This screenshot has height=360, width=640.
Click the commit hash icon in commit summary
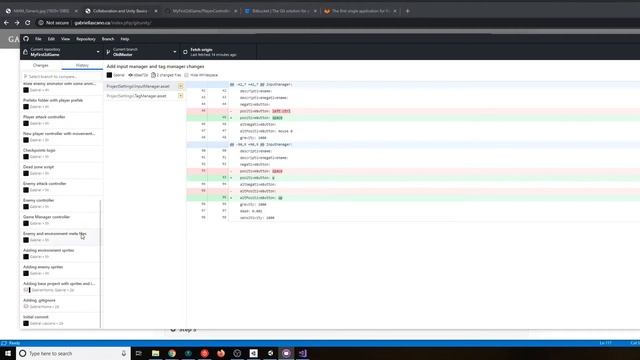pyautogui.click(x=131, y=75)
